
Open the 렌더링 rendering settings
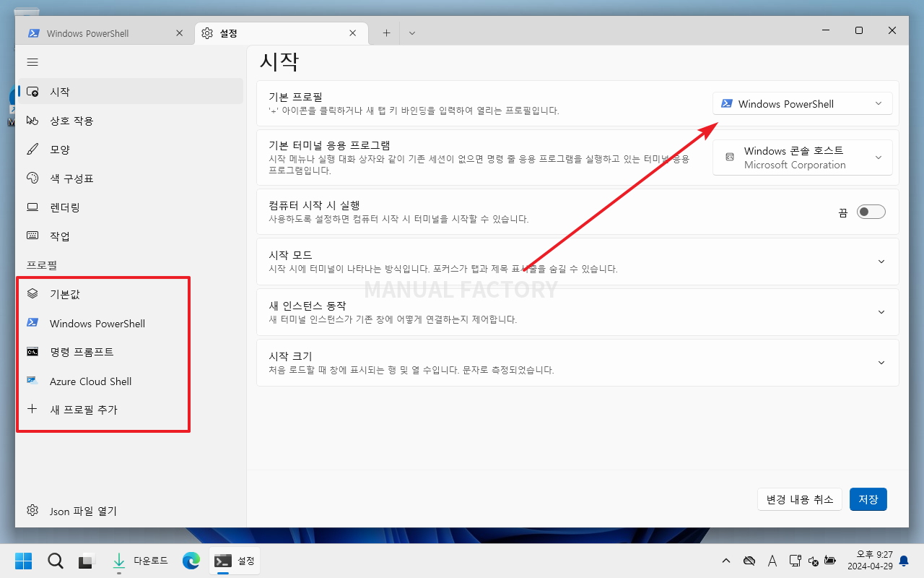(x=131, y=207)
